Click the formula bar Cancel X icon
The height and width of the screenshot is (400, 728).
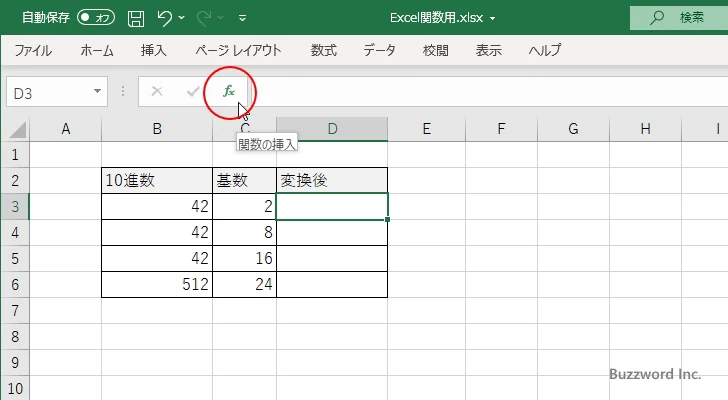coord(157,91)
